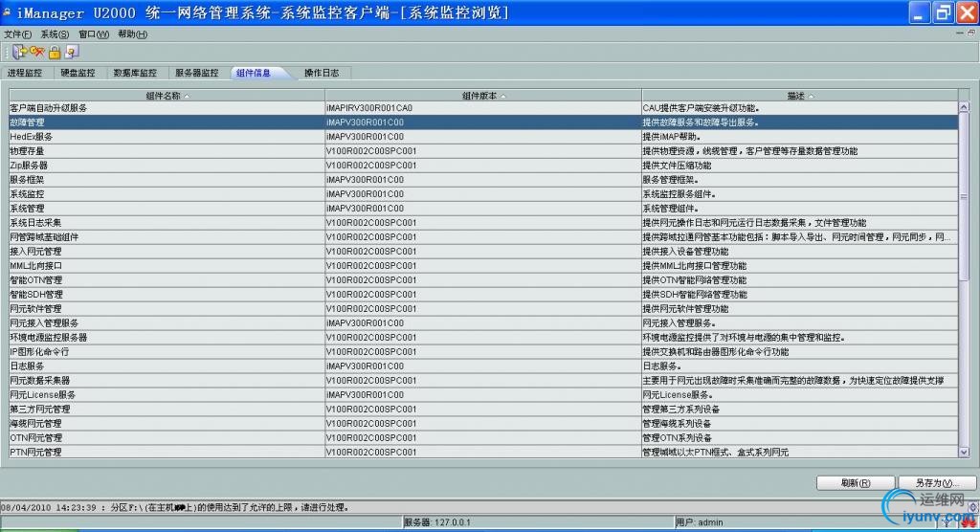The width and height of the screenshot is (980, 532).
Task: Select the 故障管理 row
Action: tap(483, 122)
